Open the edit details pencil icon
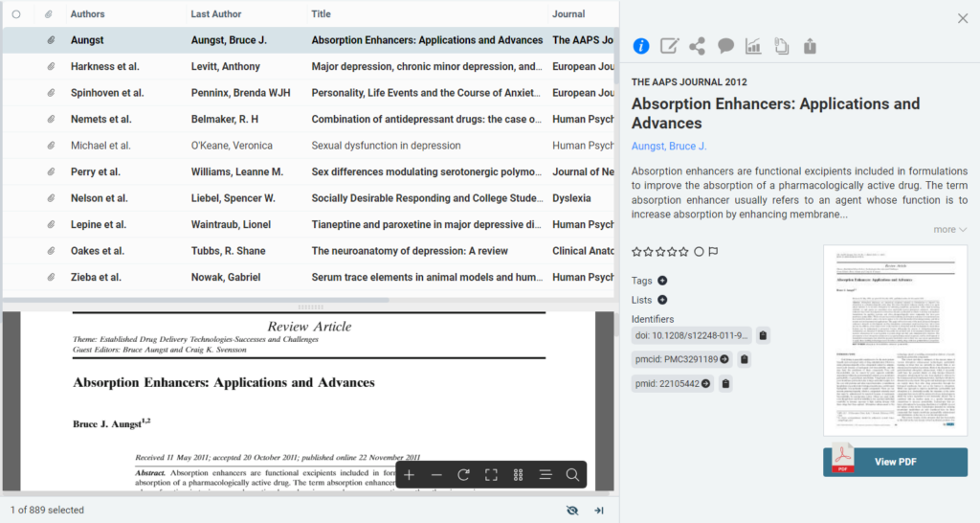This screenshot has width=980, height=523. [x=669, y=46]
